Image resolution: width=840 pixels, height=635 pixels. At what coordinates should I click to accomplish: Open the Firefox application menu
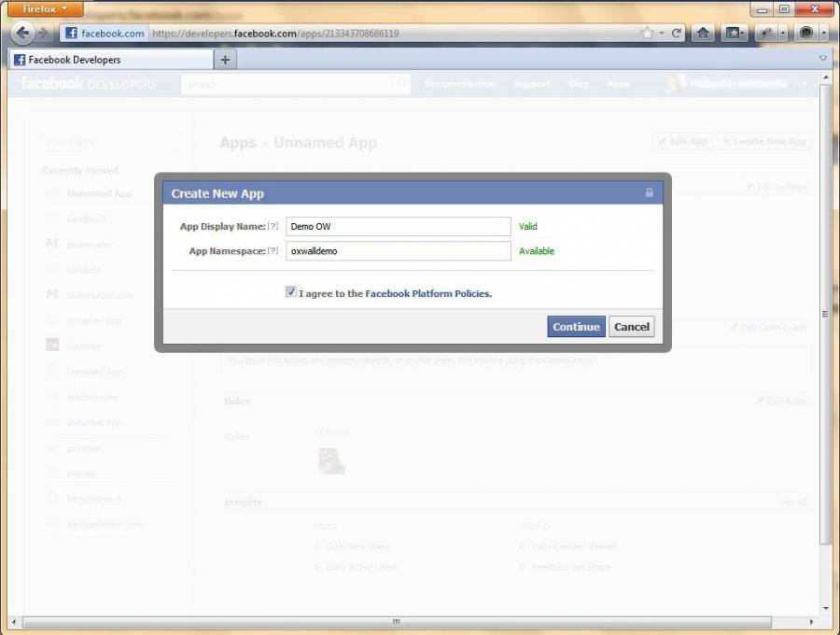point(45,8)
